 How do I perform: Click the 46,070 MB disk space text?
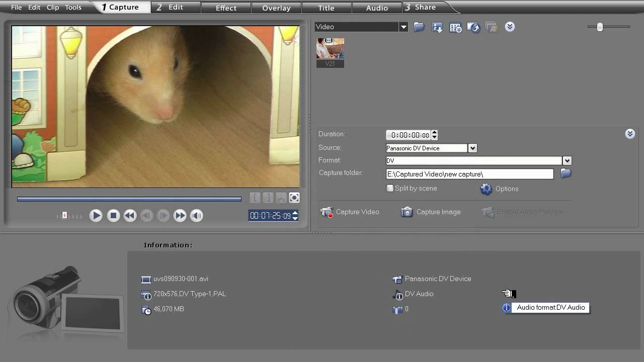pos(169,309)
